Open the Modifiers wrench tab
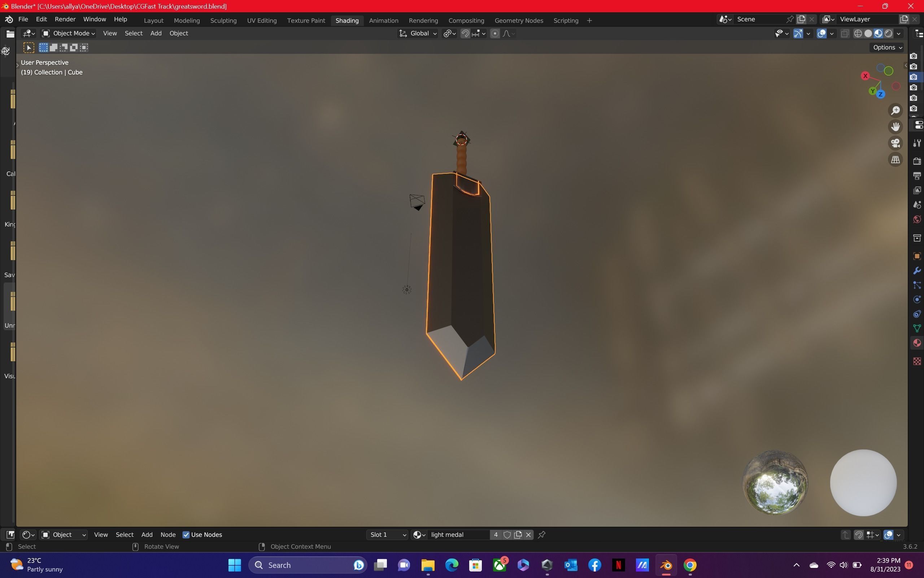Image resolution: width=924 pixels, height=578 pixels. (917, 271)
